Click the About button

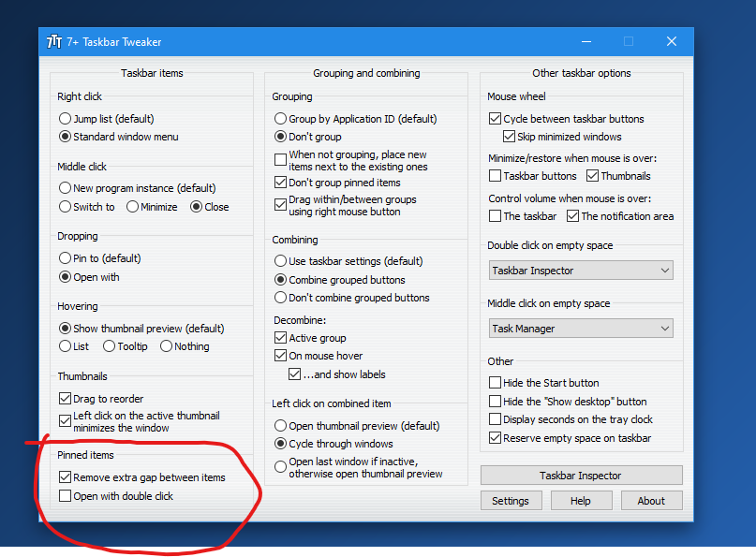[x=651, y=501]
